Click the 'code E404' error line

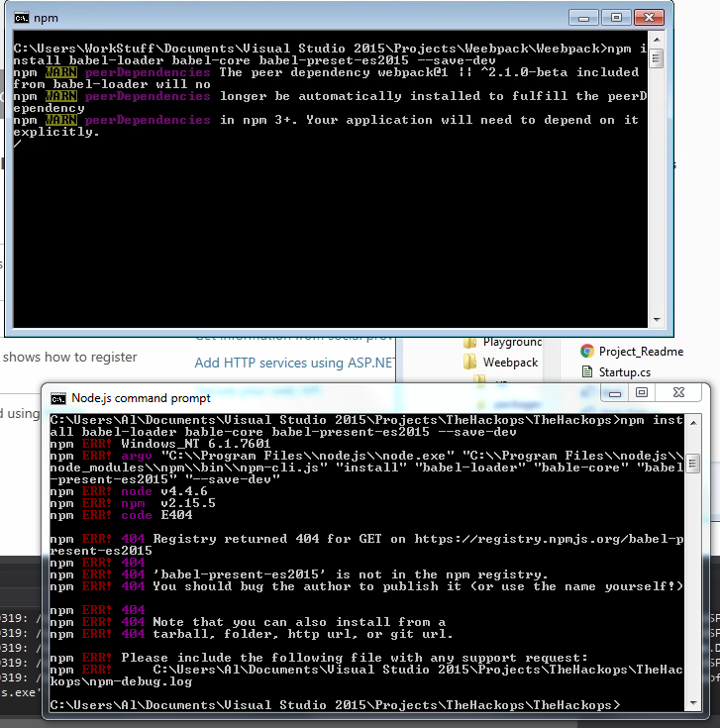[x=121, y=515]
